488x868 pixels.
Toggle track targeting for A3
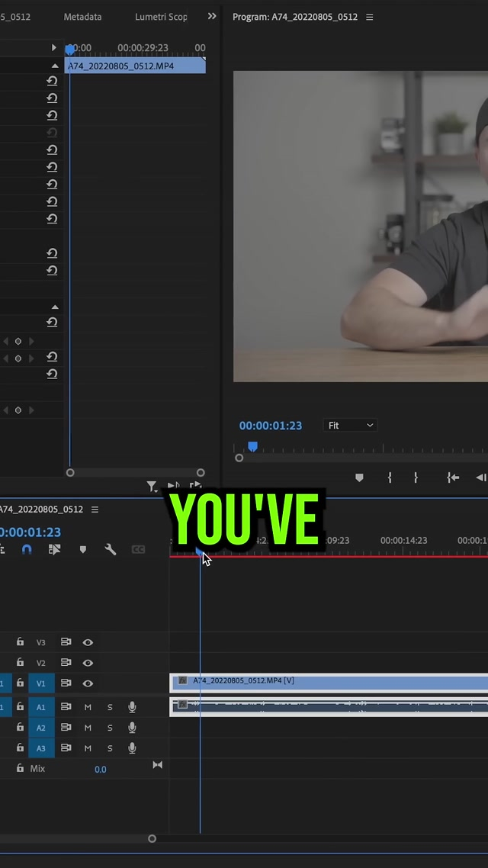pyautogui.click(x=41, y=748)
